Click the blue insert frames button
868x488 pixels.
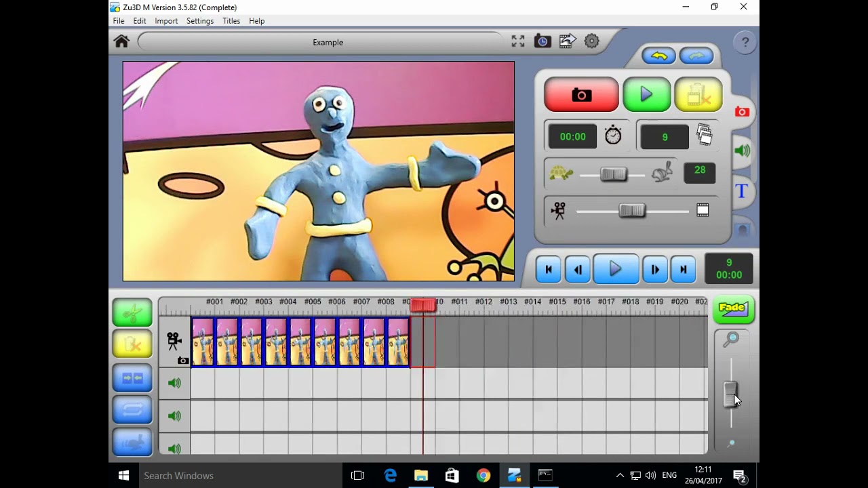coord(132,378)
